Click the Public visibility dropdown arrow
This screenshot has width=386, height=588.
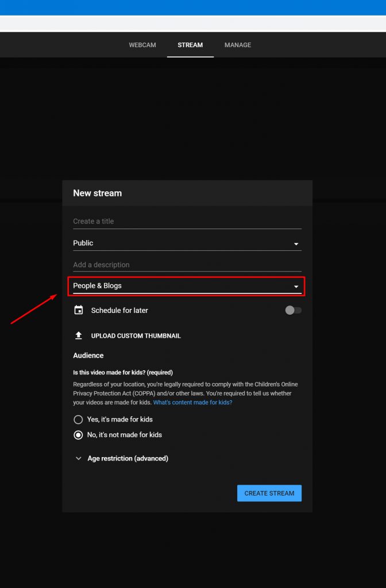point(296,244)
